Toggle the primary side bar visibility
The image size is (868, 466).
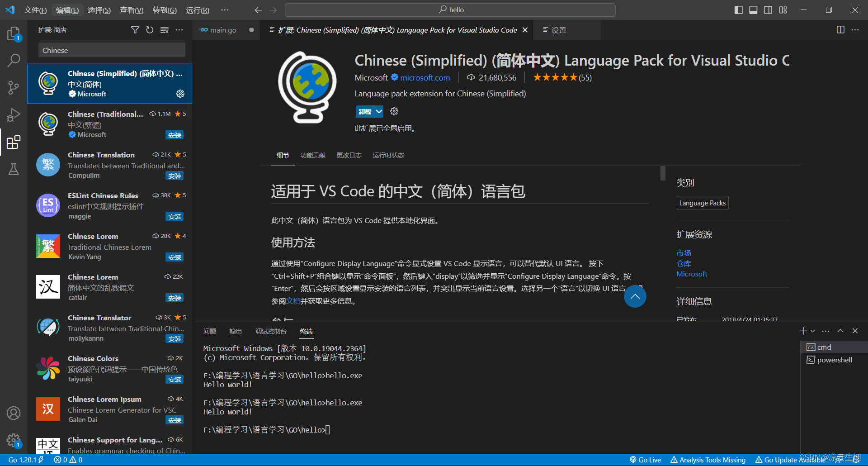tap(738, 10)
